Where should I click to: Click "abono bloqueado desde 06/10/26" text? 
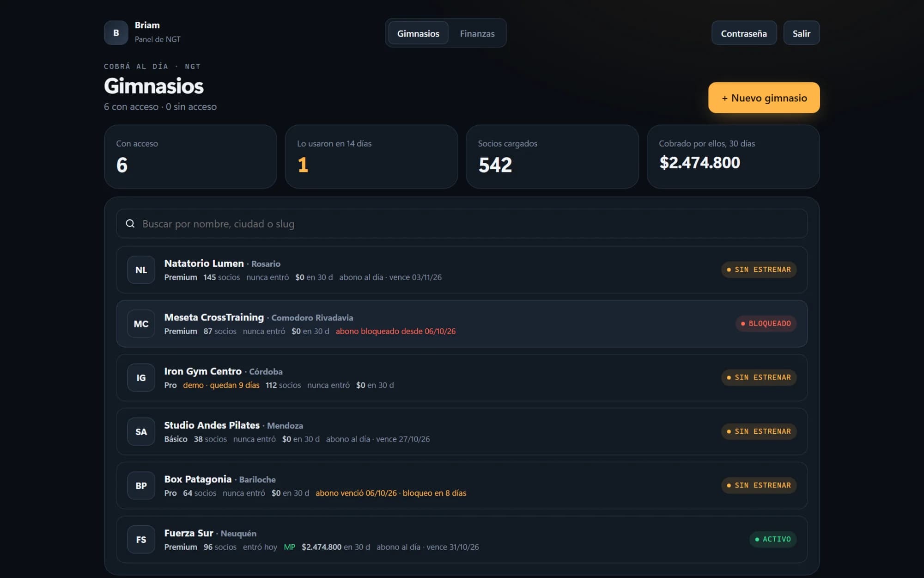click(395, 331)
